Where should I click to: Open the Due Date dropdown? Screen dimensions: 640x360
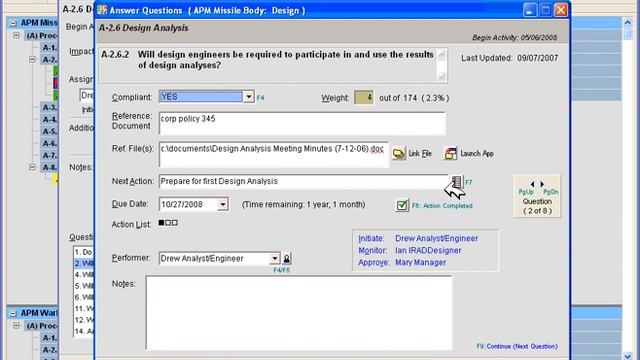[222, 204]
